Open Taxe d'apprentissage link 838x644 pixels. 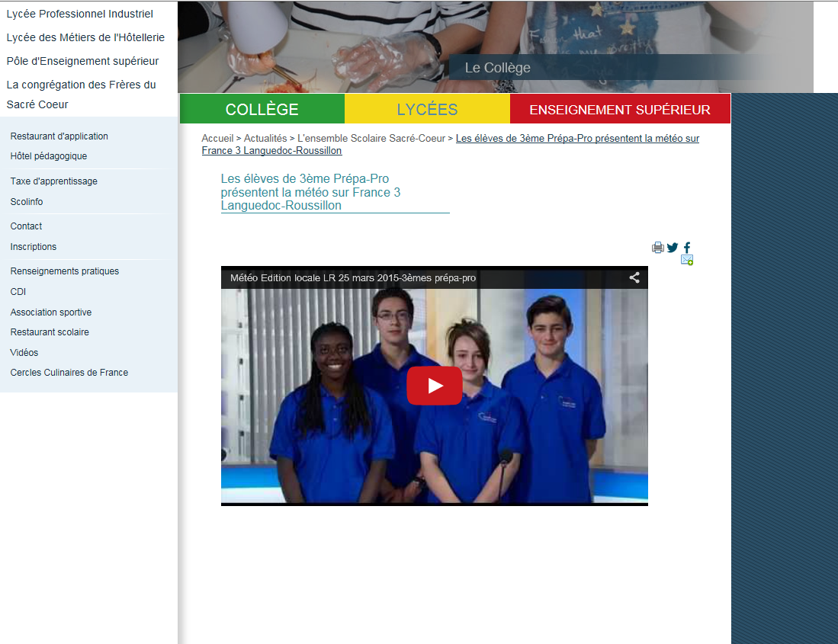click(x=53, y=181)
